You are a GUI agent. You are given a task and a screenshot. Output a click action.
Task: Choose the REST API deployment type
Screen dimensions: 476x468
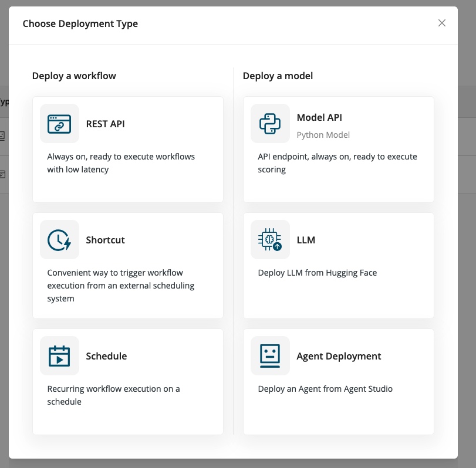(128, 148)
